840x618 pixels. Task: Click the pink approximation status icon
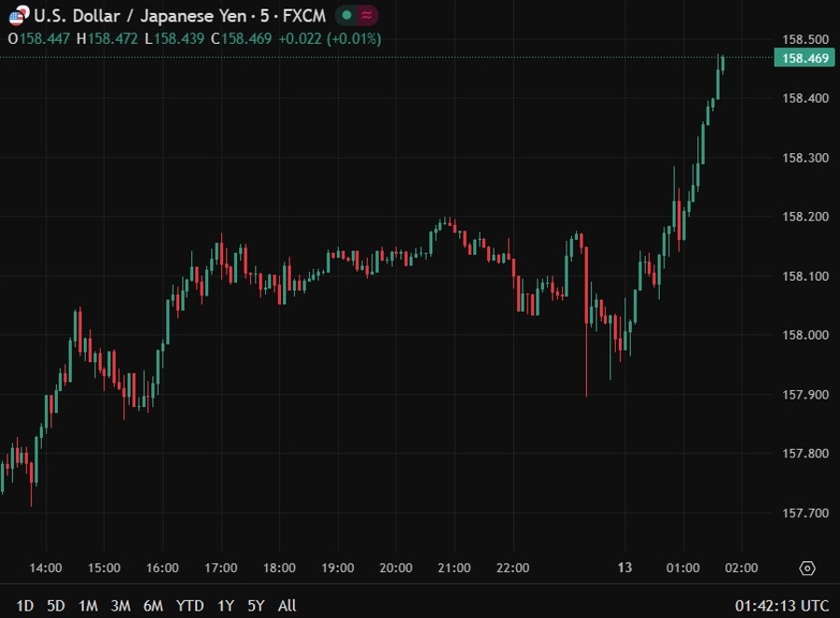tap(366, 16)
